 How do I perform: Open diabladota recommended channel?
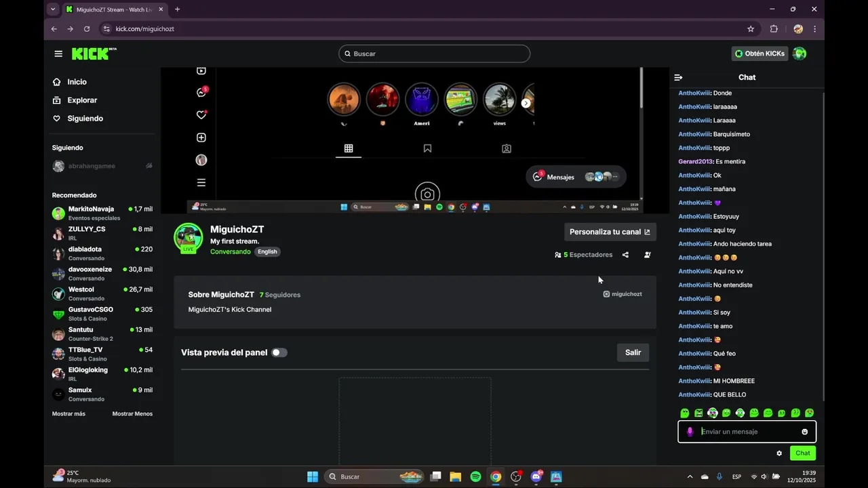102,253
